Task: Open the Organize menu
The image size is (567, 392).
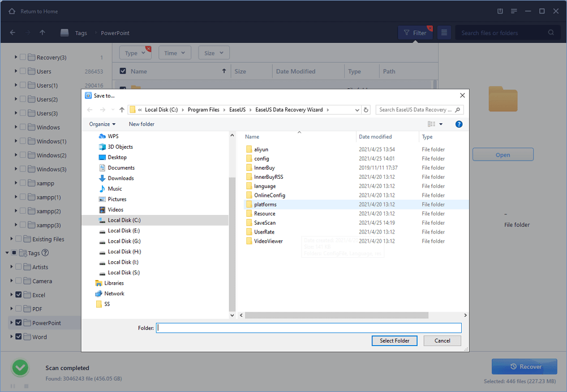Action: click(102, 124)
